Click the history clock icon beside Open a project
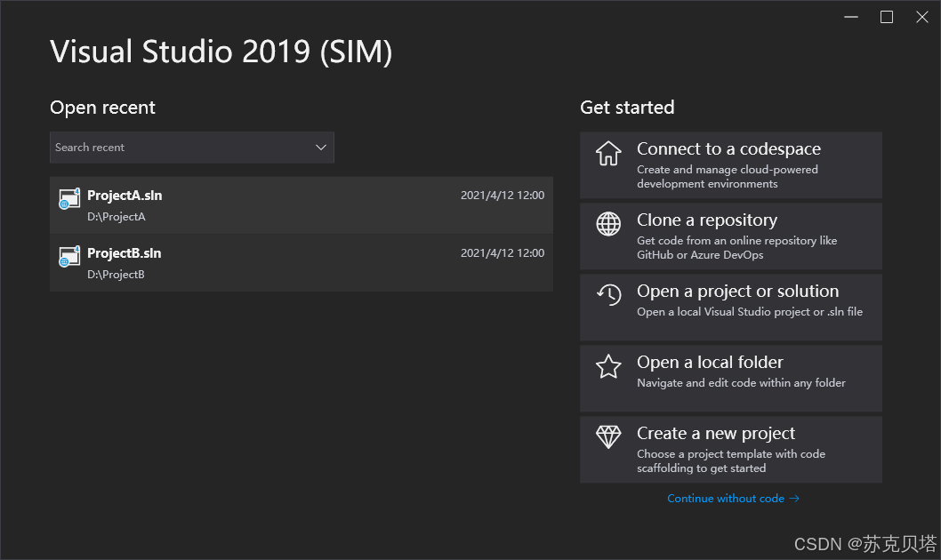This screenshot has width=941, height=560. (608, 294)
